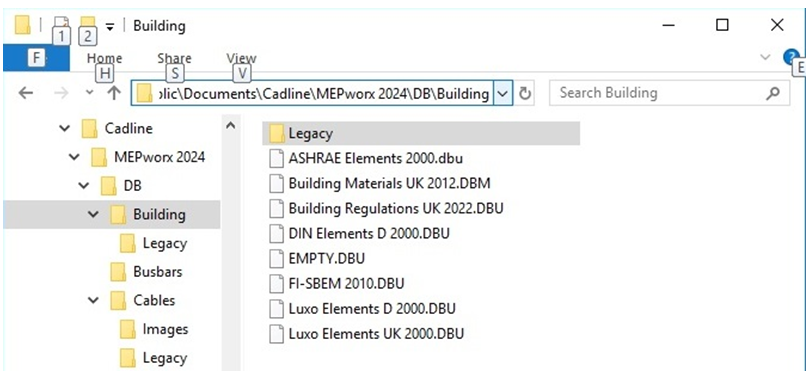Image resolution: width=808 pixels, height=374 pixels.
Task: Select Busbars folder in navigation tree
Action: coord(158,271)
